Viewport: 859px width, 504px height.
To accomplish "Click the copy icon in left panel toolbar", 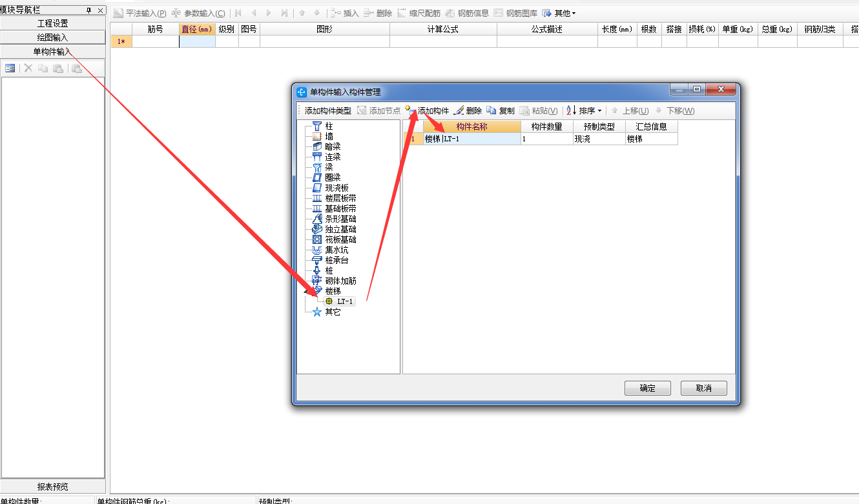I will 43,68.
